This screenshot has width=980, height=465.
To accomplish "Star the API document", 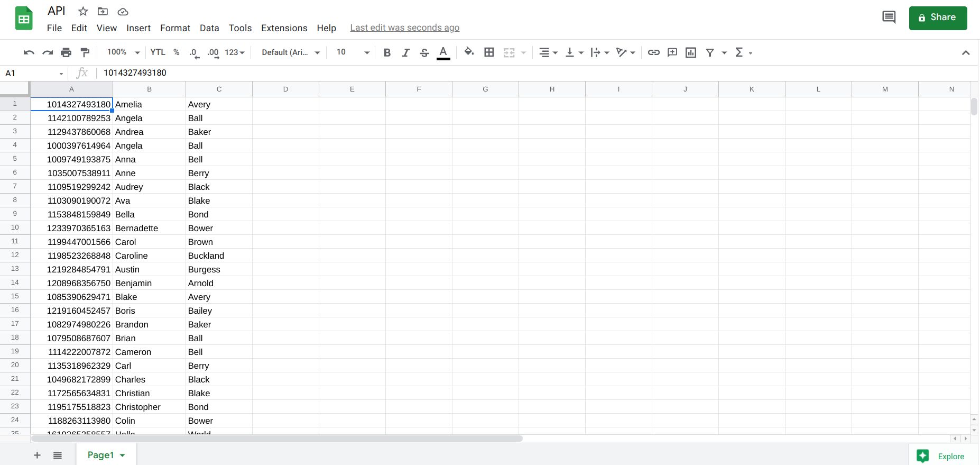I will tap(83, 11).
